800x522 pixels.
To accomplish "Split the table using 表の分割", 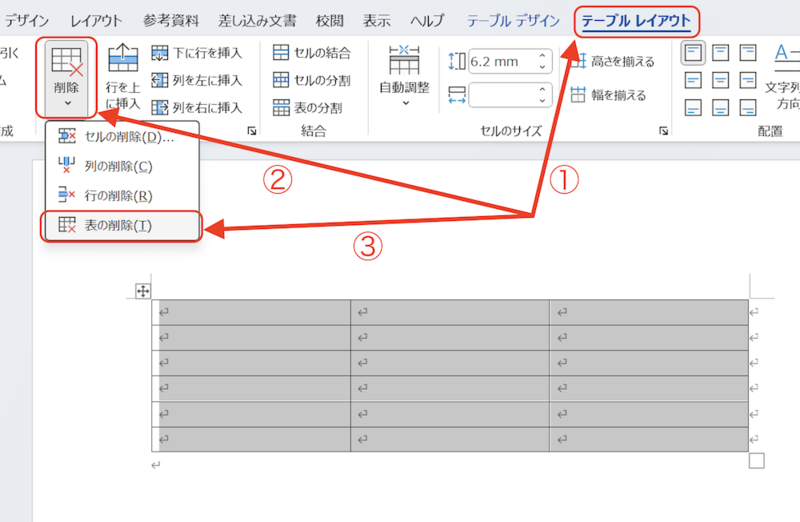I will (308, 108).
